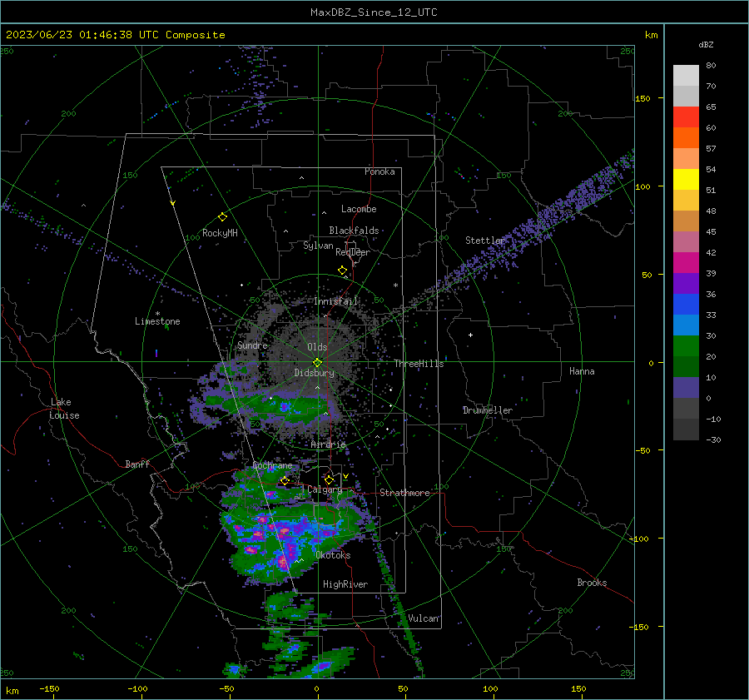
Task: Click the white asterisk marker east of Innisfail
Action: tap(395, 285)
